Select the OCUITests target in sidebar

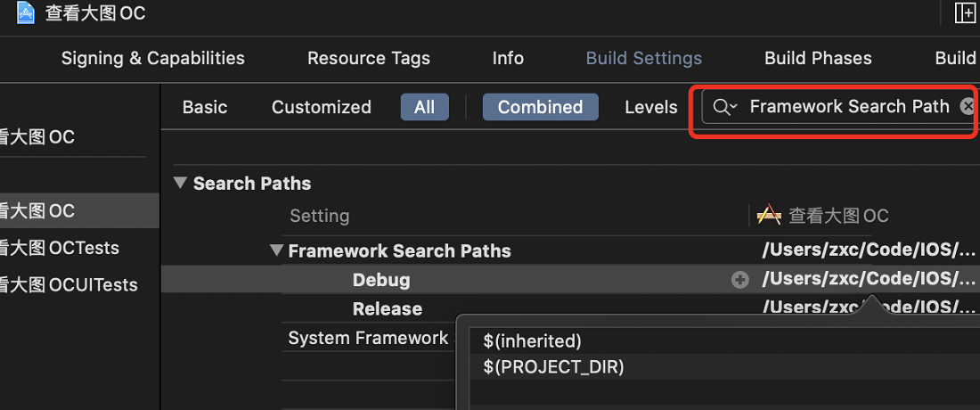click(69, 285)
